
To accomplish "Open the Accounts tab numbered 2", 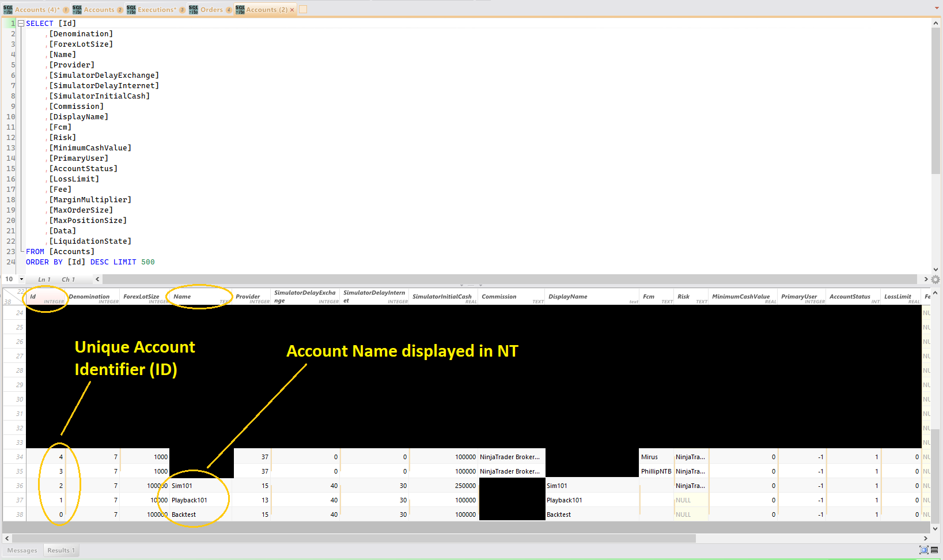I will (99, 10).
